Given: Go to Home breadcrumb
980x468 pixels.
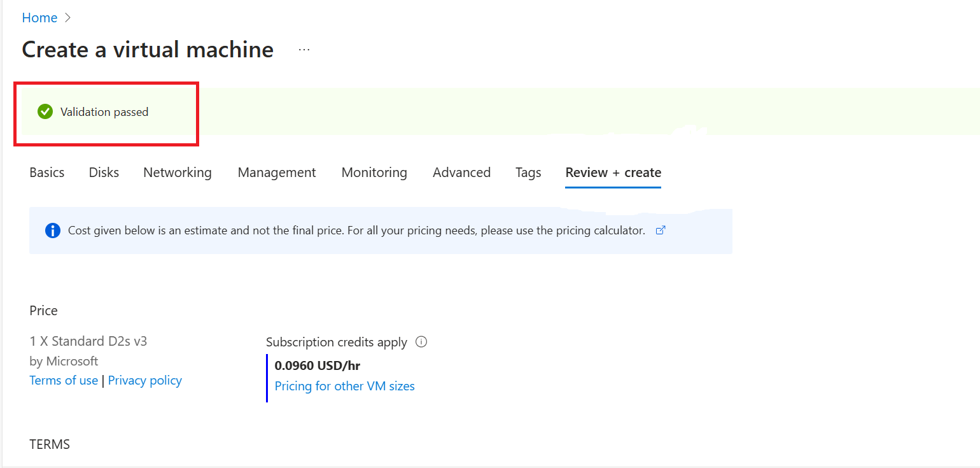Looking at the screenshot, I should pos(39,18).
